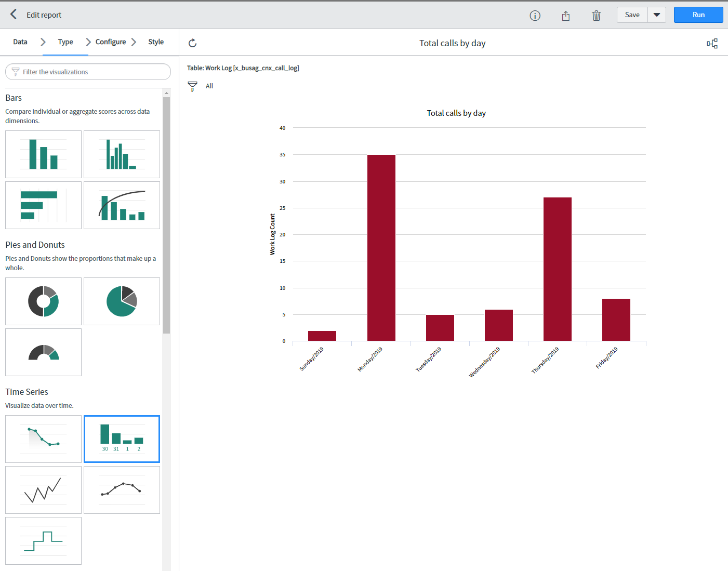Open the Configure tab

tap(110, 42)
